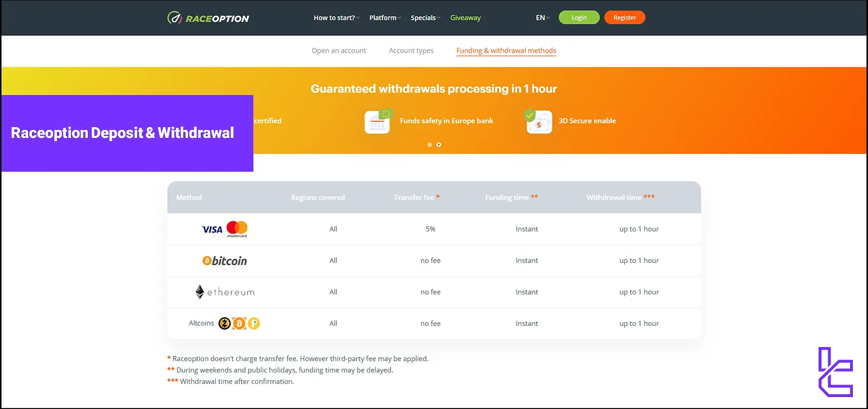
Task: Click Instant in the bitcoin row
Action: tap(527, 261)
